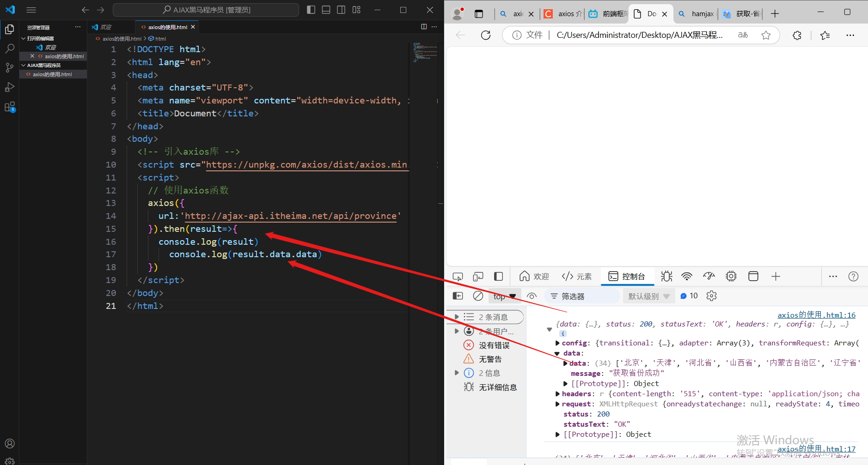Open a new Edge tab
Viewport: 868px width, 465px height.
(775, 14)
